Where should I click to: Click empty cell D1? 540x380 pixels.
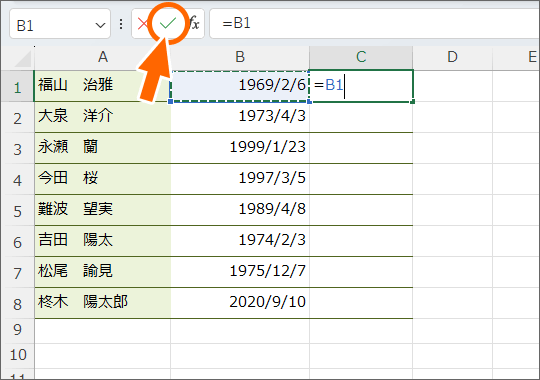pyautogui.click(x=453, y=86)
